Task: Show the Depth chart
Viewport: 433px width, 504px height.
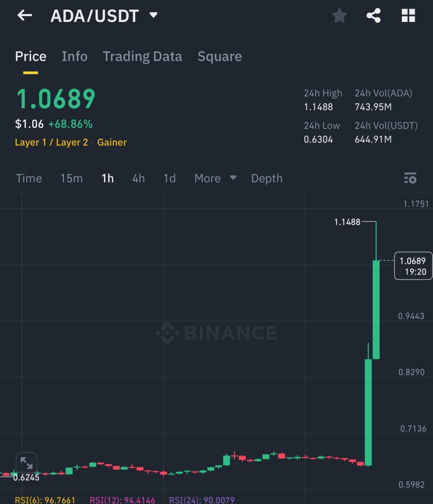Action: click(267, 178)
